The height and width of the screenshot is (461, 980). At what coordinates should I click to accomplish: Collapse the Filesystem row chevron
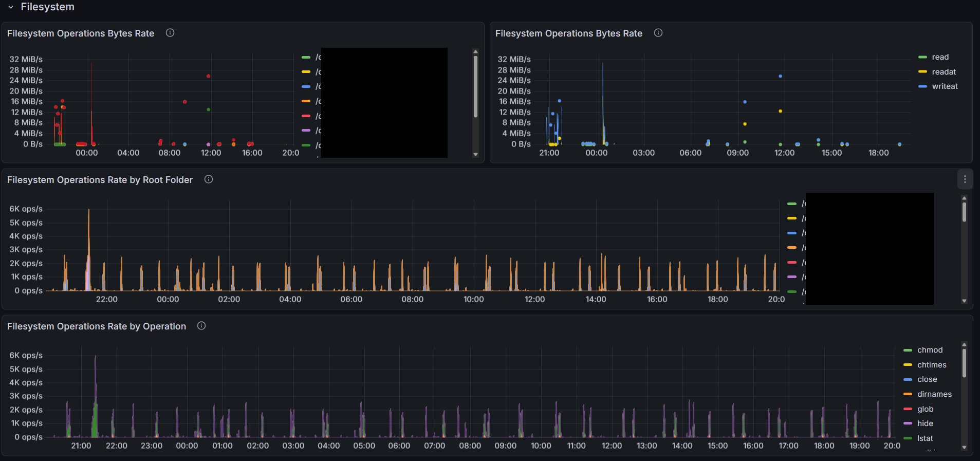click(11, 7)
